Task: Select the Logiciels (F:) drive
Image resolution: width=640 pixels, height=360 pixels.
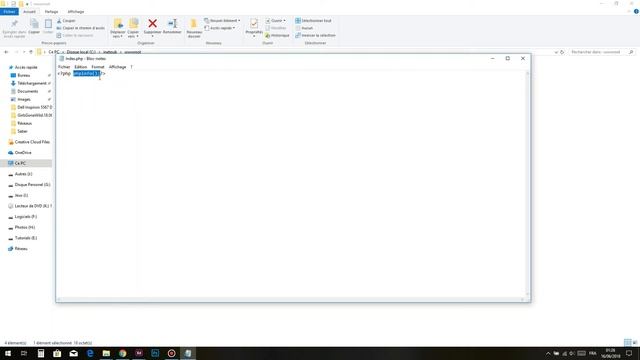Action: tap(25, 216)
